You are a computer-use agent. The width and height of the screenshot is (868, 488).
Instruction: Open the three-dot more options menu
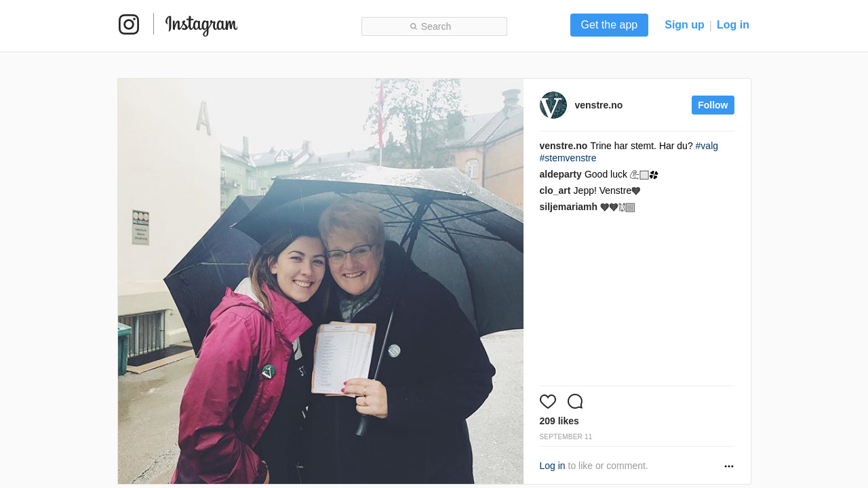pyautogui.click(x=729, y=466)
